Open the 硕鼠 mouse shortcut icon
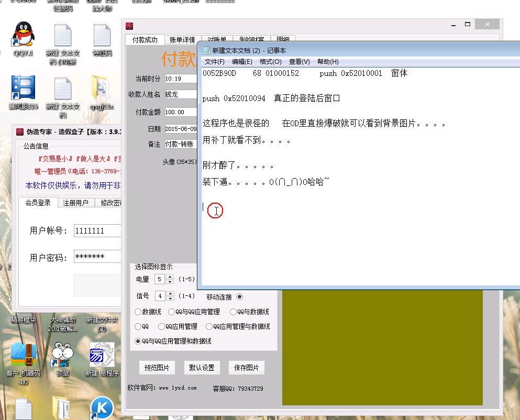The image size is (520, 420). tap(62, 359)
